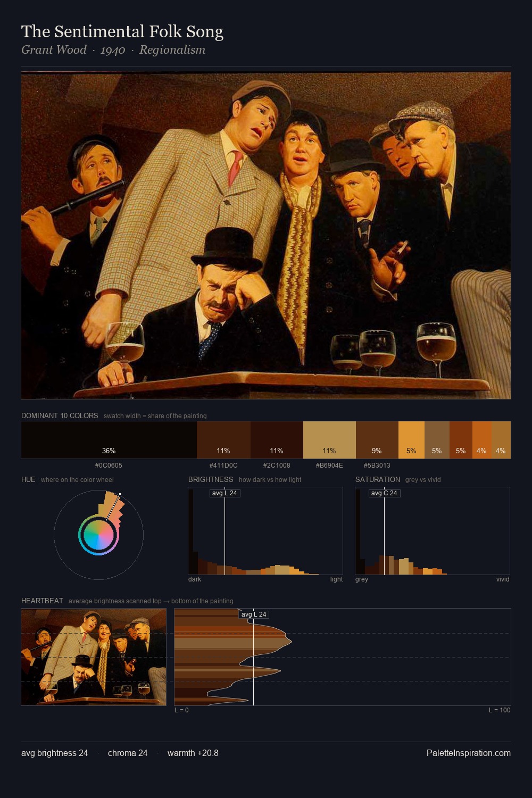Click the 'light' axis label

pos(336,579)
